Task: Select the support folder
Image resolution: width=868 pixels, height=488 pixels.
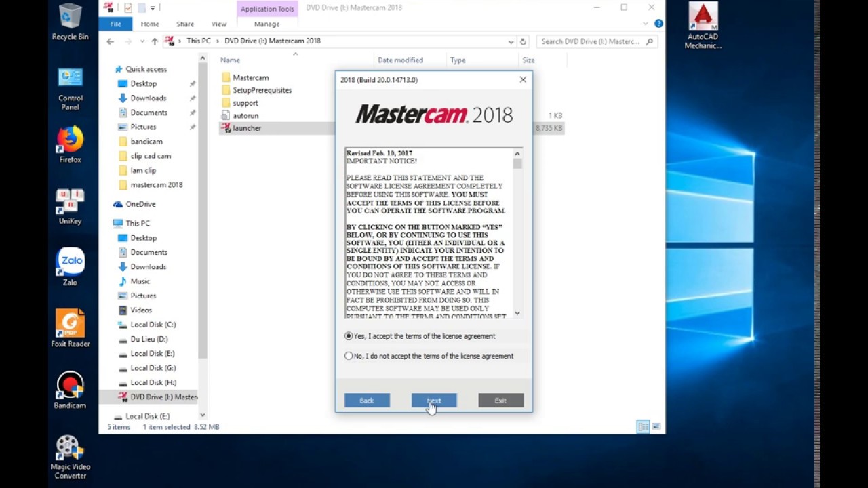Action: (239, 103)
